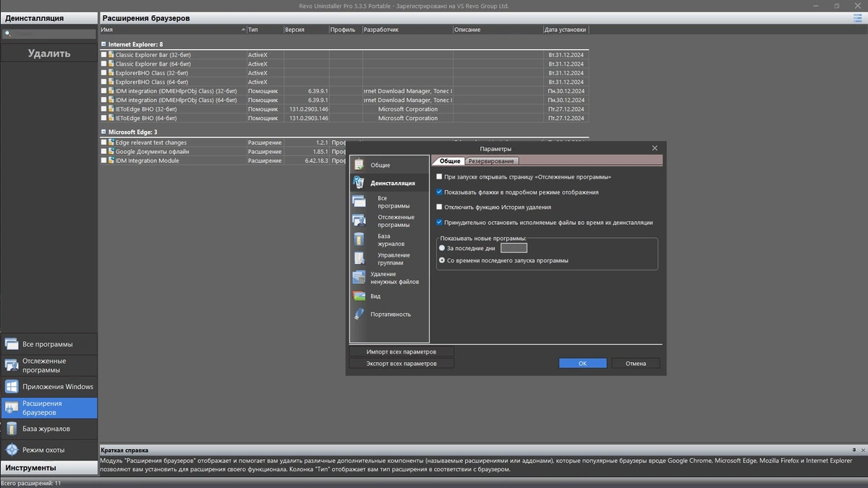
Task: Open the Вид picture icon in Параметры
Action: (359, 296)
